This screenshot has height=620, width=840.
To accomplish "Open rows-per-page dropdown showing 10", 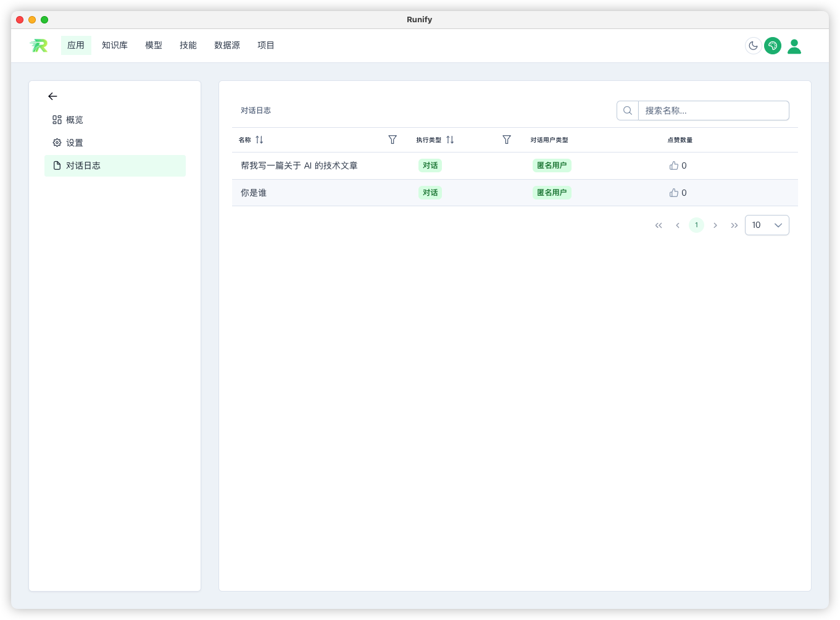I will click(767, 225).
